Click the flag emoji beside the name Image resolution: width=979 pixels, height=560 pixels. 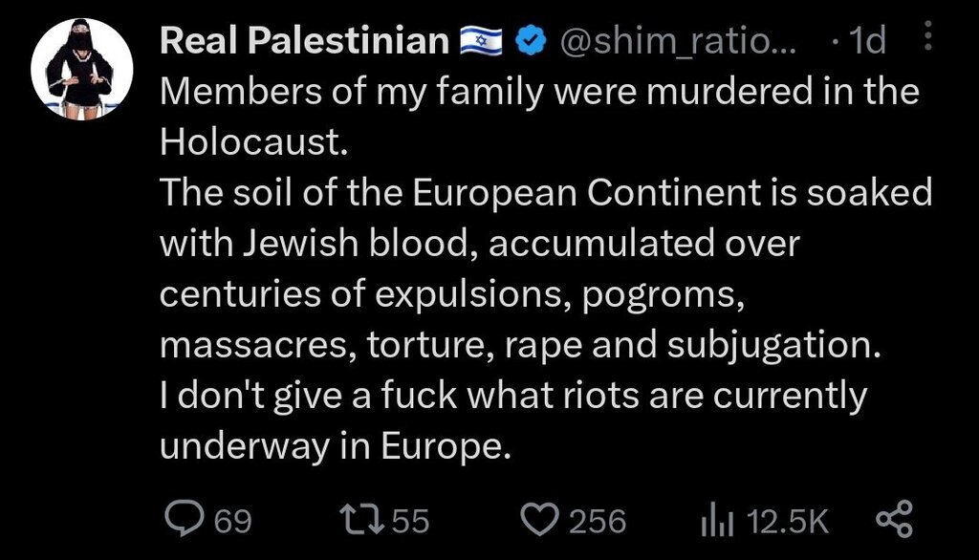coord(481,41)
